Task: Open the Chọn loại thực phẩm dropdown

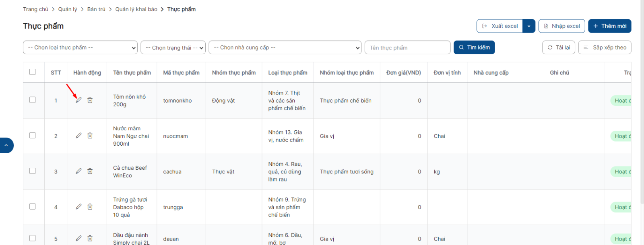Action: coord(80,47)
